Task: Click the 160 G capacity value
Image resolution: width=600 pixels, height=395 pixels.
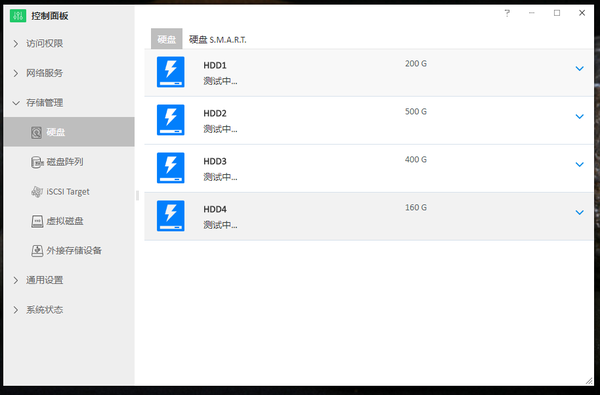Action: (416, 207)
